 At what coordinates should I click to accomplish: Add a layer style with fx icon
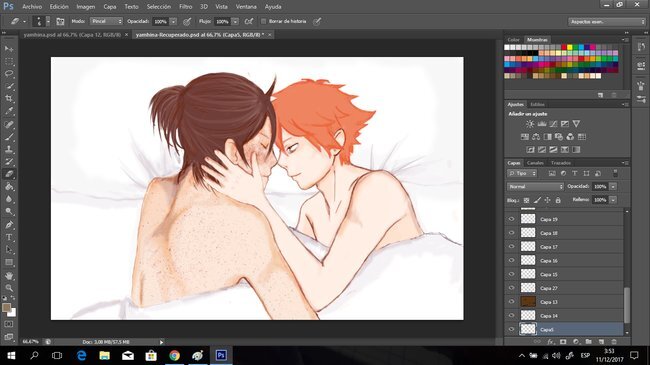551,342
